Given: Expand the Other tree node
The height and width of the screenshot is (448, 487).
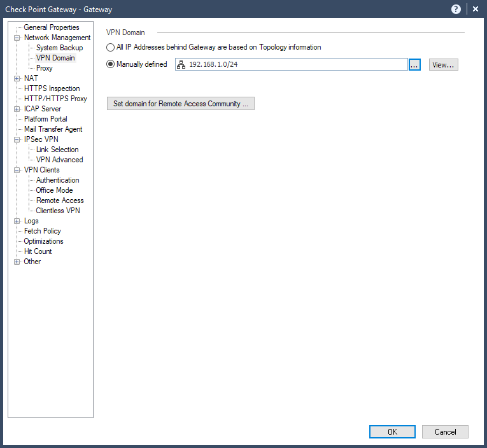Looking at the screenshot, I should click(17, 262).
